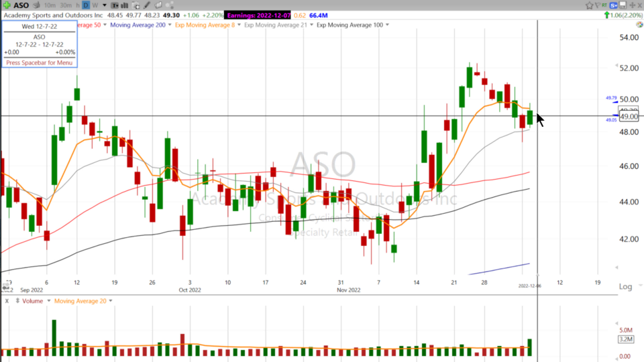Click the scroll-back icon at time axis start
Viewport: 644px width, 362px height.
[x=6, y=286]
